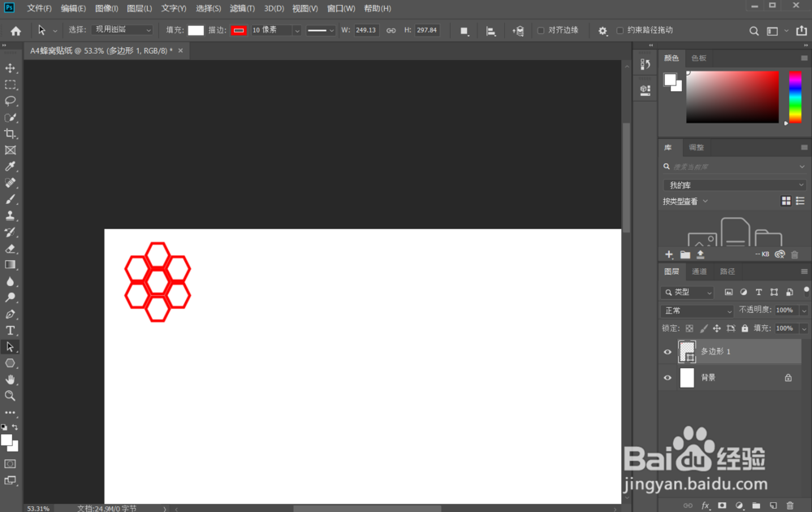This screenshot has width=812, height=512.
Task: Open the 正常 blend mode dropdown
Action: (698, 310)
